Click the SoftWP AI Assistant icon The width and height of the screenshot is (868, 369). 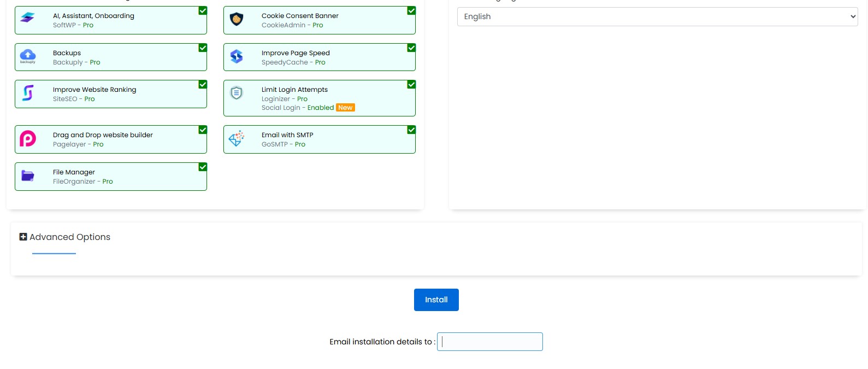(x=27, y=18)
